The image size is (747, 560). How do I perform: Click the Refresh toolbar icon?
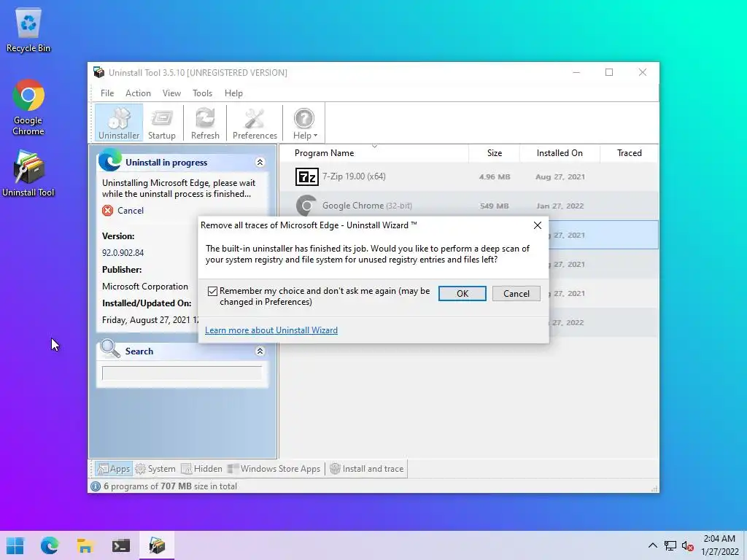point(205,122)
